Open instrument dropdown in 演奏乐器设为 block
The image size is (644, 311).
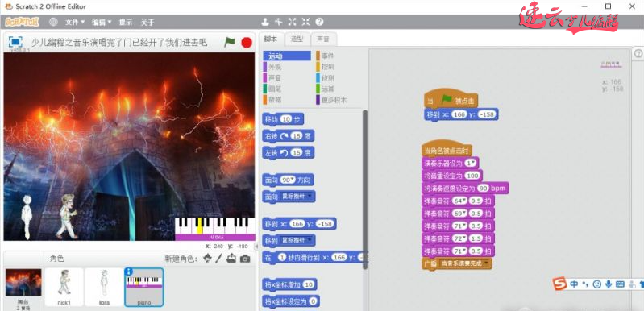[473, 163]
